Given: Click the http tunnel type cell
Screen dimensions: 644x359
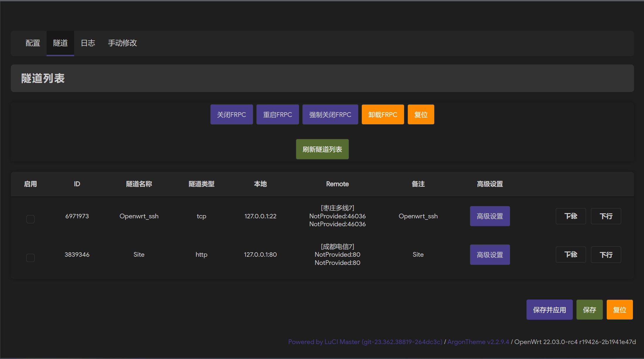Looking at the screenshot, I should pos(202,255).
